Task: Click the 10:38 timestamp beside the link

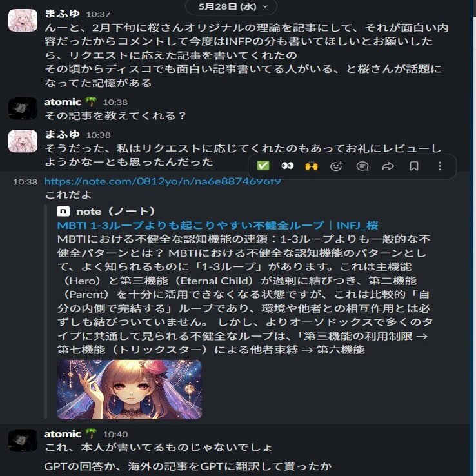Action: [25, 182]
